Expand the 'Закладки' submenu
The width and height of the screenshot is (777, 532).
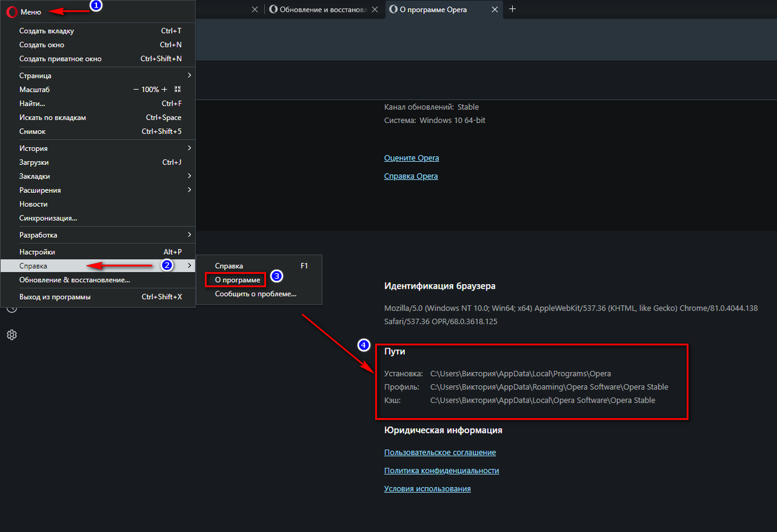(x=98, y=176)
